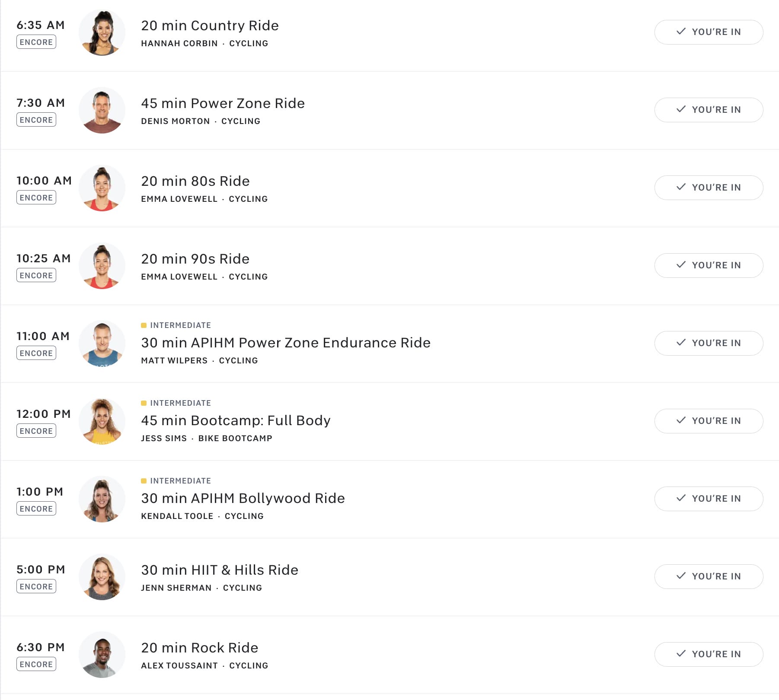Open 30 min HIIT & Hills Ride

[x=219, y=570]
